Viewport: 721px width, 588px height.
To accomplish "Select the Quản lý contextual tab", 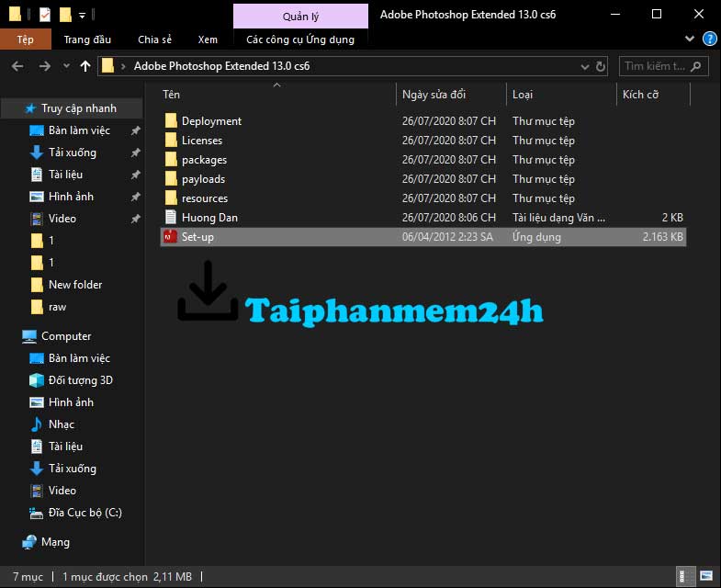I will coord(300,17).
